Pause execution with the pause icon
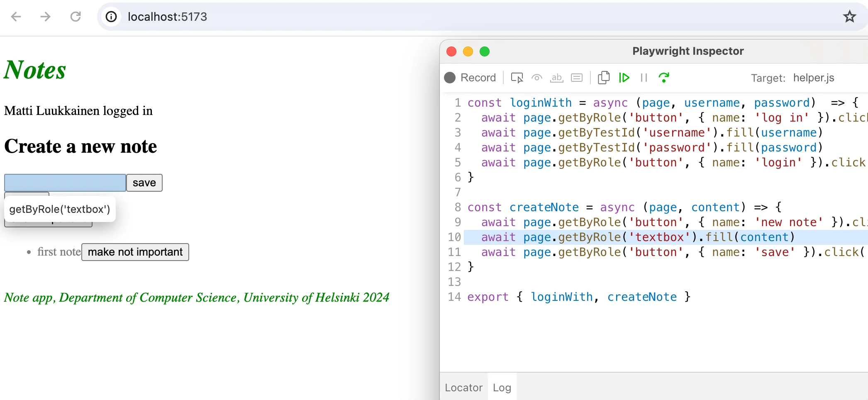868x400 pixels. (x=644, y=78)
